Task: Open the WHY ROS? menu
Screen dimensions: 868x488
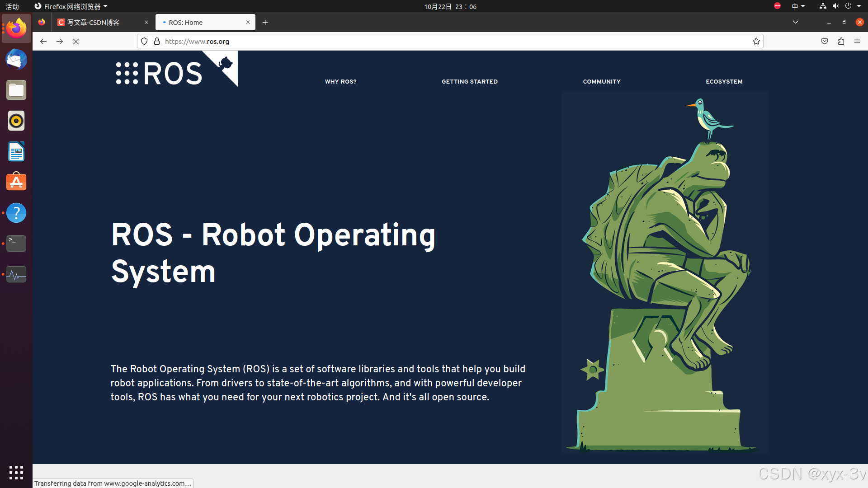Action: pos(341,82)
